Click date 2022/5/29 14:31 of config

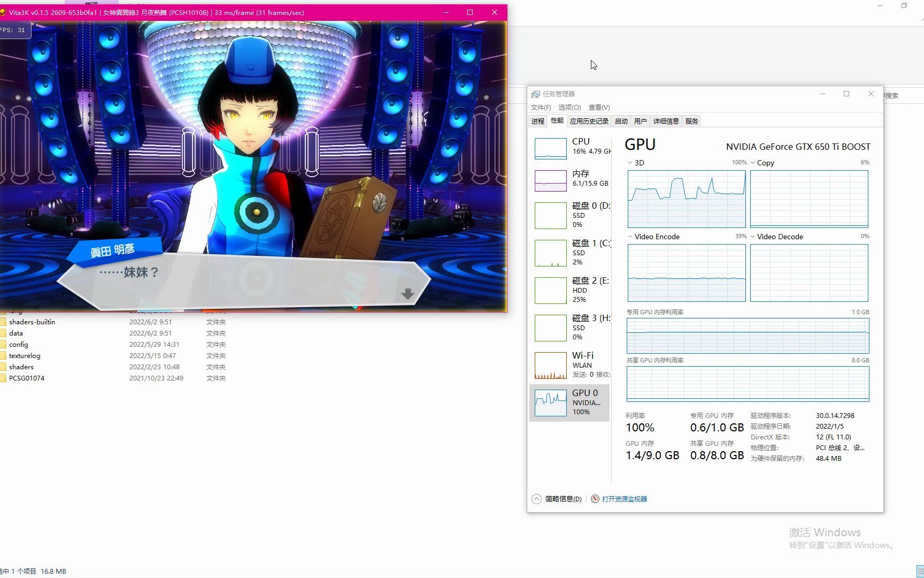pos(154,345)
